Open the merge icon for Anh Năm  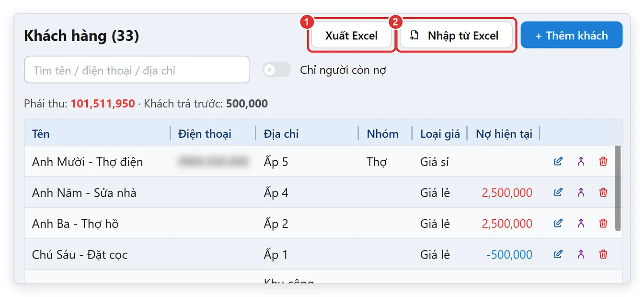[x=581, y=192]
